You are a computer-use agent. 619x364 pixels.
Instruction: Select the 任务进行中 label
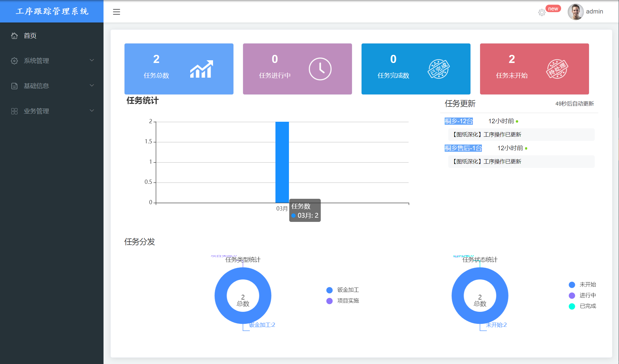coord(275,76)
